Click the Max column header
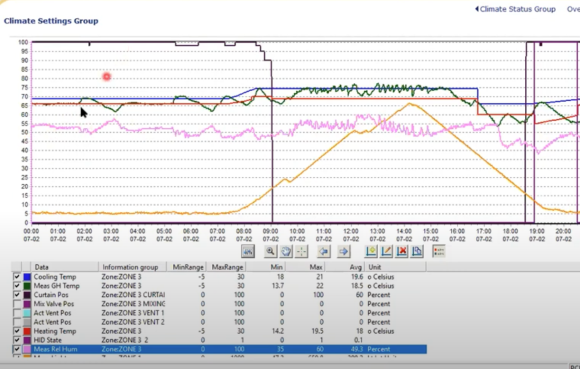Screen dimensions: 580x369 pyautogui.click(x=306, y=267)
